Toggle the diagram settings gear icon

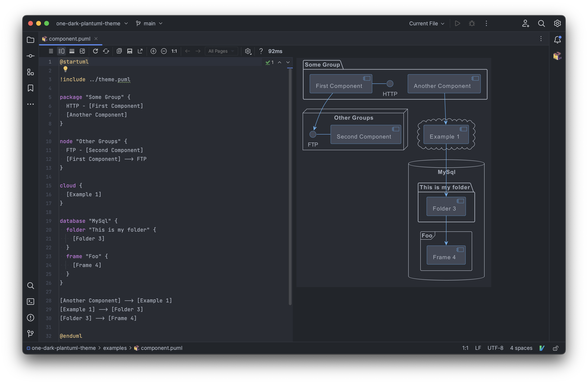(248, 51)
